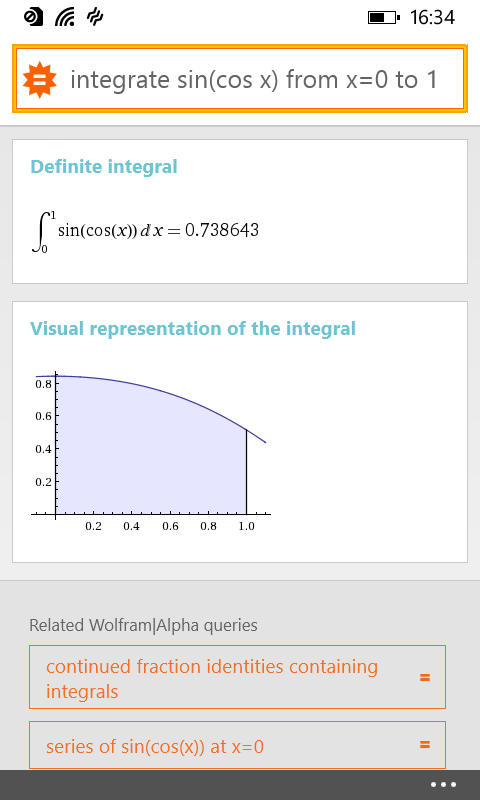The width and height of the screenshot is (480, 800).
Task: Select Visual representation of the integral heading
Action: (x=193, y=328)
